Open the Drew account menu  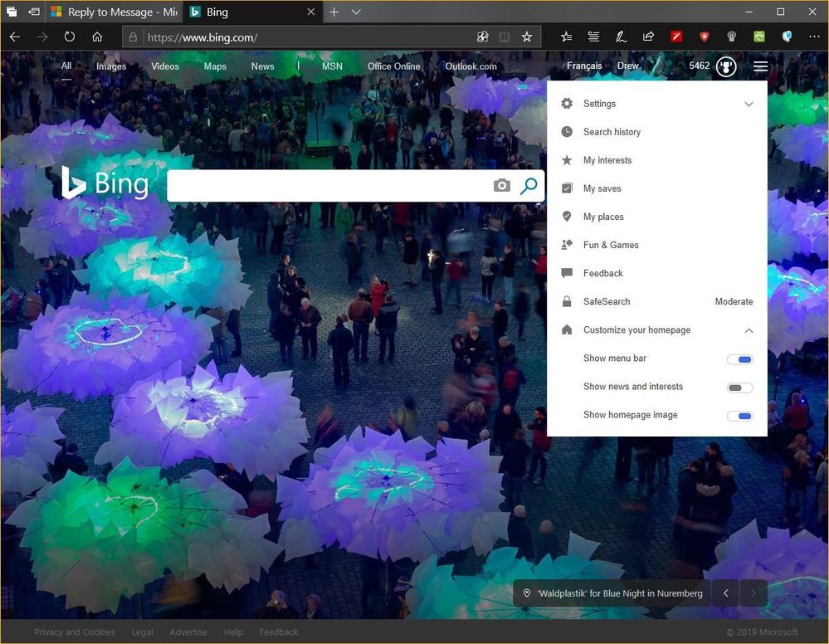tap(628, 66)
